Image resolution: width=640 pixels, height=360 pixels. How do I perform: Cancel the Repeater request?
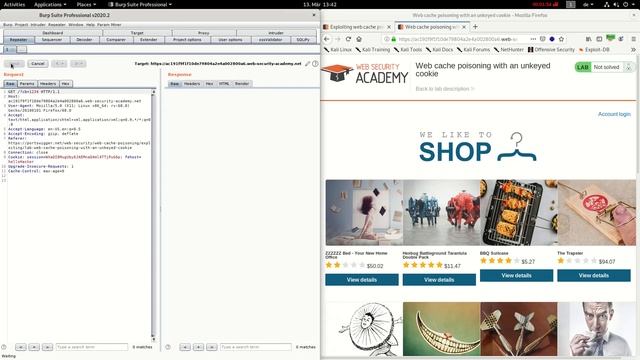click(38, 64)
